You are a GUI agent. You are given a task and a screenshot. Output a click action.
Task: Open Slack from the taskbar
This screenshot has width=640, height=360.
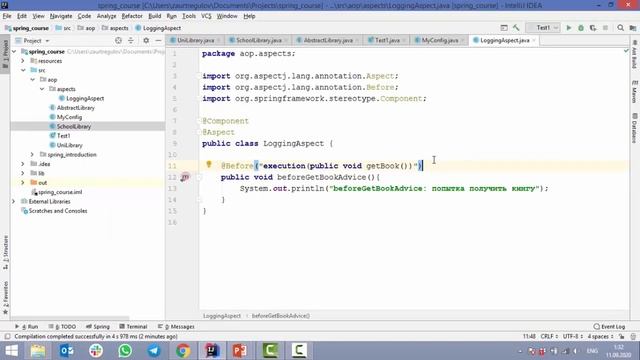click(96, 351)
